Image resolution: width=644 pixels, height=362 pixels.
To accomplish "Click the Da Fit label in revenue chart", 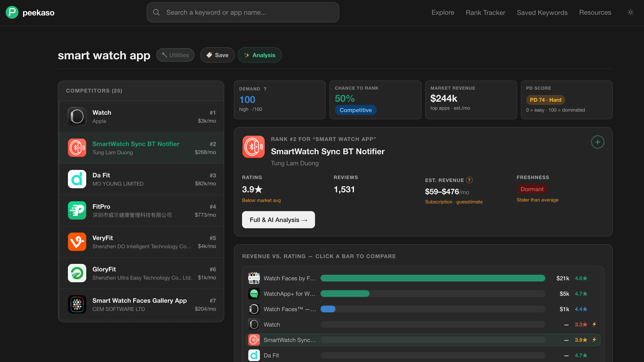I will click(271, 355).
